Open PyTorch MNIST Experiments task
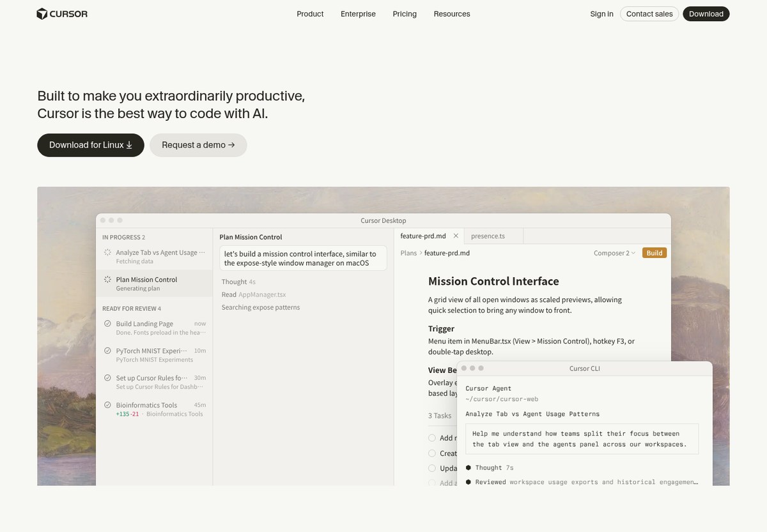Image resolution: width=767 pixels, height=532 pixels. 154,355
